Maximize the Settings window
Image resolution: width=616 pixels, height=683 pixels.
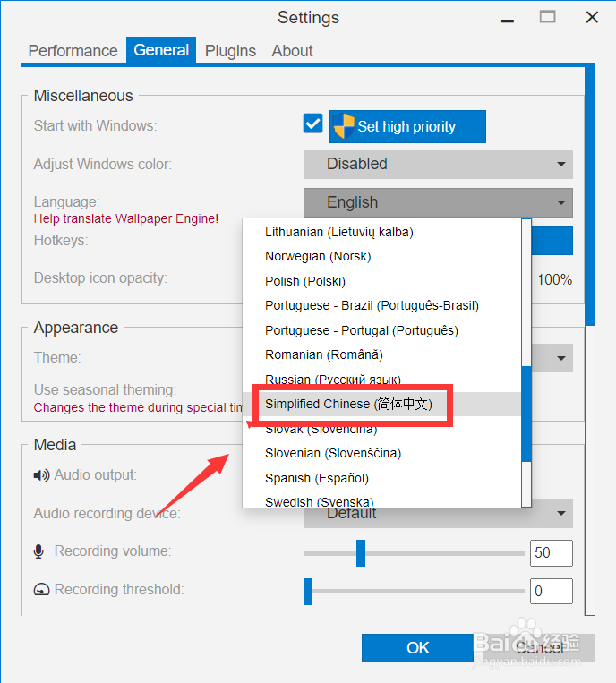pyautogui.click(x=548, y=17)
